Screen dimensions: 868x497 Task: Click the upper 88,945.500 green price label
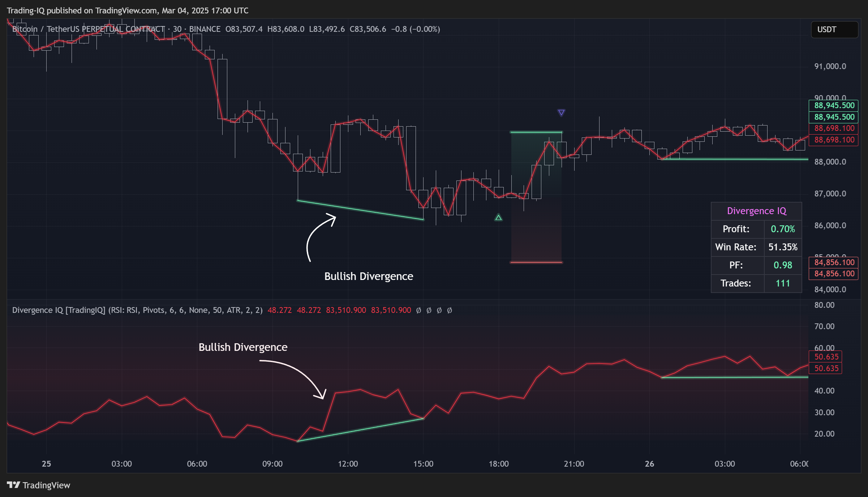(x=834, y=106)
